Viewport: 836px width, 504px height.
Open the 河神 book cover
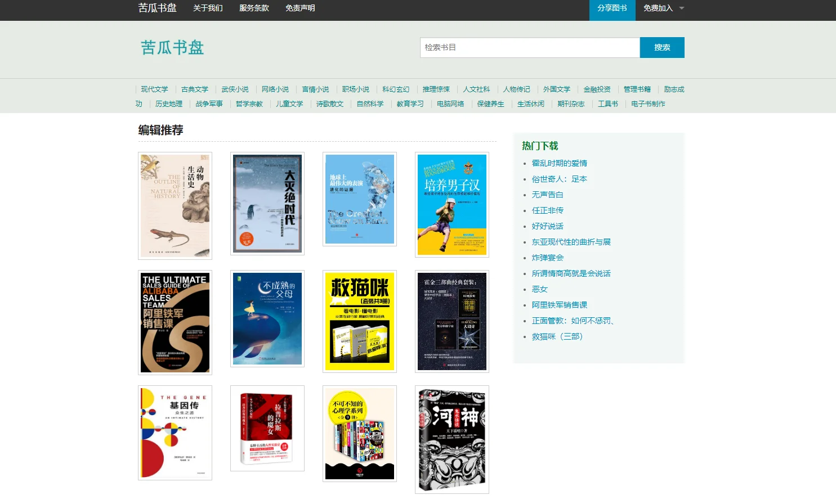click(452, 439)
